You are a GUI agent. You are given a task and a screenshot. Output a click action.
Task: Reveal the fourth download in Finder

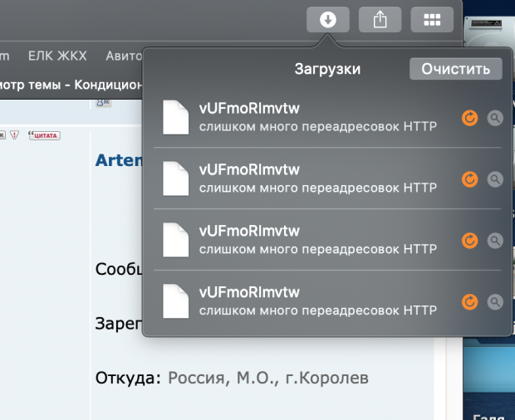click(x=494, y=300)
